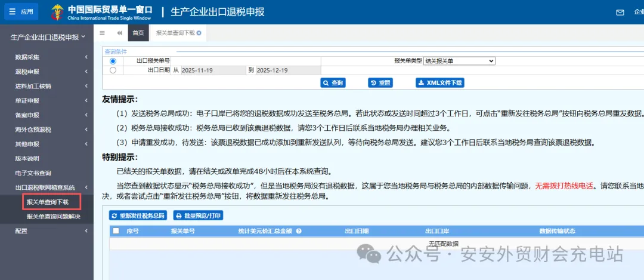The image size is (644, 280).
Task: Click the 出口日期 column header
Action: coord(357,231)
